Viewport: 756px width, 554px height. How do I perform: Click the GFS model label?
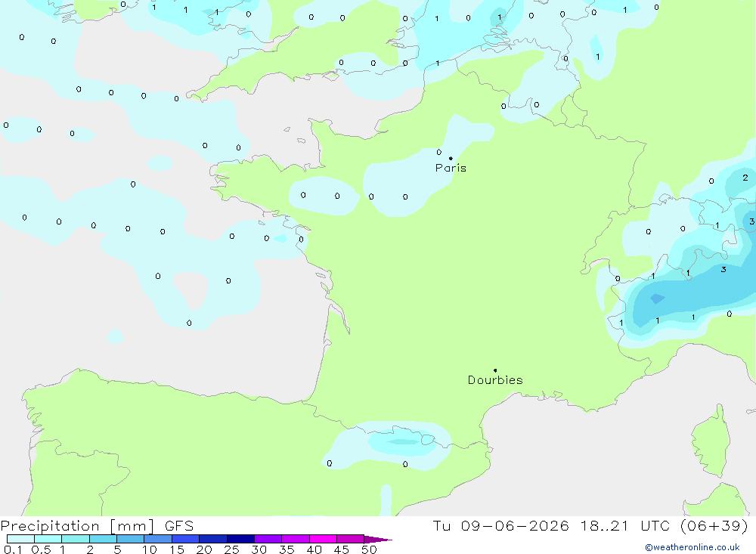pyautogui.click(x=179, y=525)
